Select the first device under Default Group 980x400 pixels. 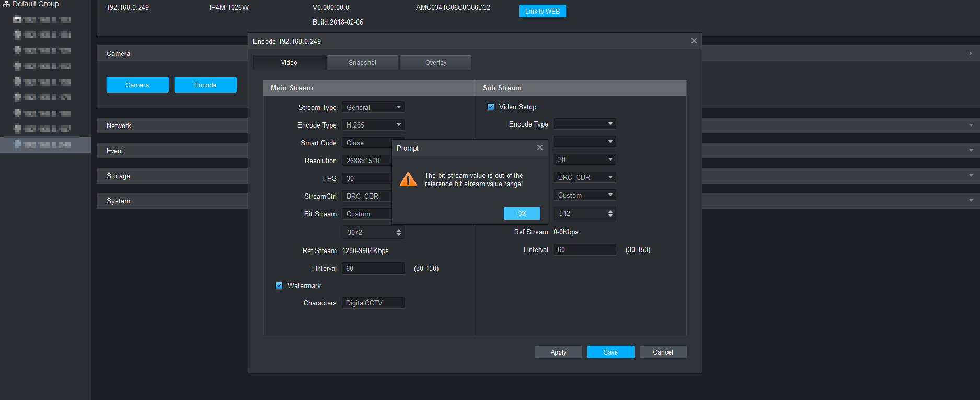click(x=42, y=19)
